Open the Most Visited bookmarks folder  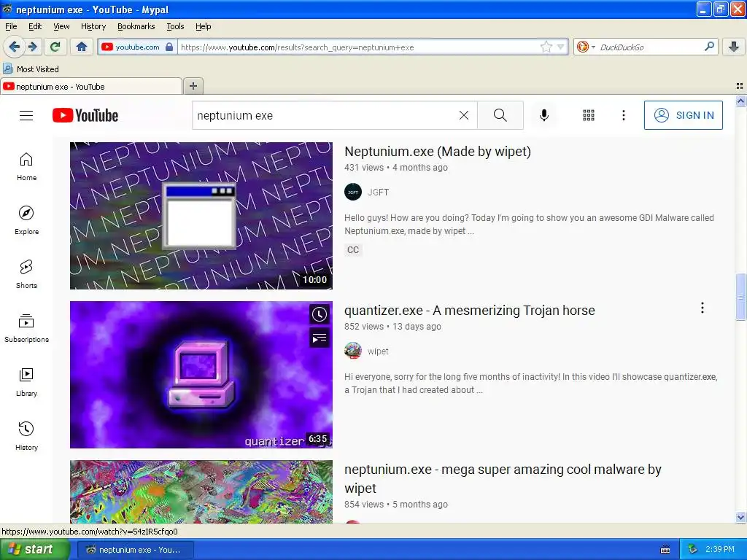pos(31,69)
